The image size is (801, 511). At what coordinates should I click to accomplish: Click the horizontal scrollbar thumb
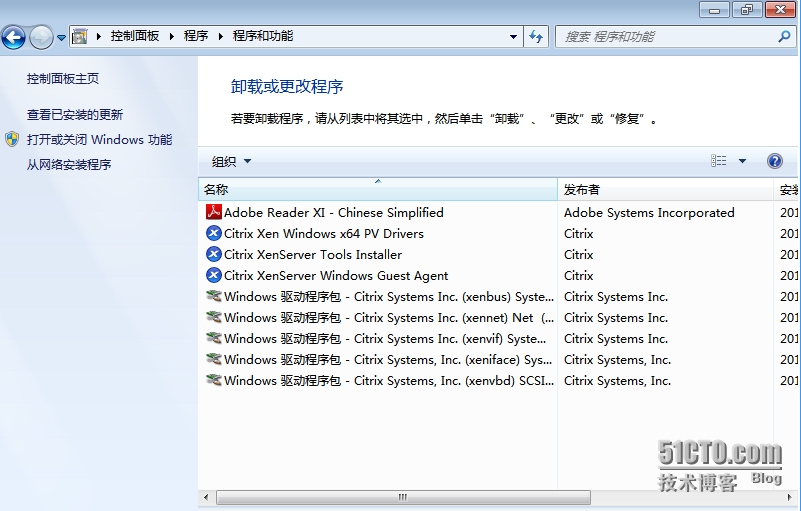(404, 497)
